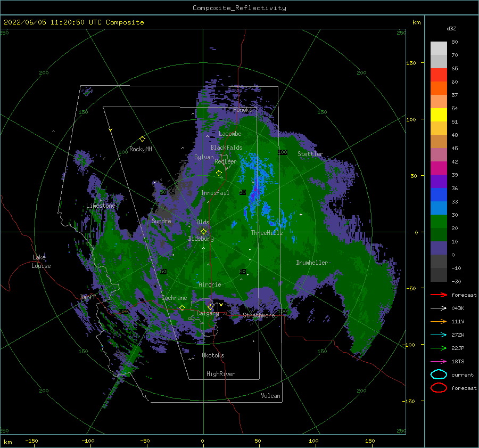
Task: Click the 150 value on right axis
Action: pyautogui.click(x=411, y=63)
